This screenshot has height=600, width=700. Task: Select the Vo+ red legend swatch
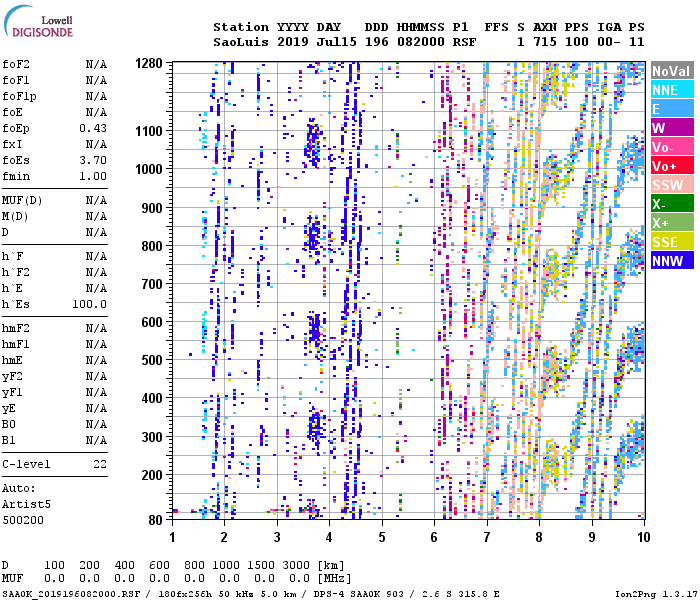(672, 166)
